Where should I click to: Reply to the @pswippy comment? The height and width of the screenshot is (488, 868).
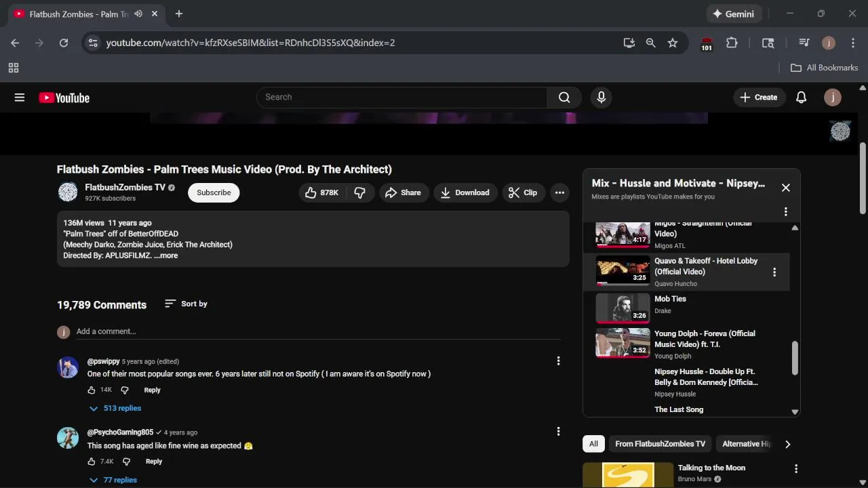pyautogui.click(x=152, y=390)
